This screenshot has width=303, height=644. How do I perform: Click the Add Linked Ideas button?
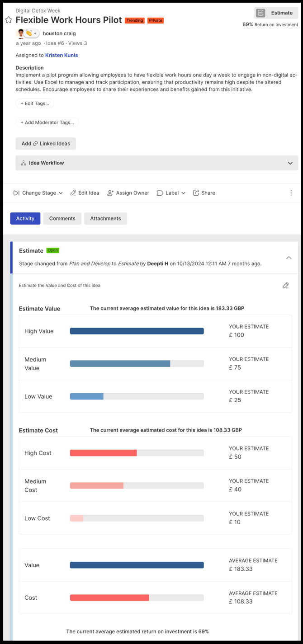(x=46, y=144)
